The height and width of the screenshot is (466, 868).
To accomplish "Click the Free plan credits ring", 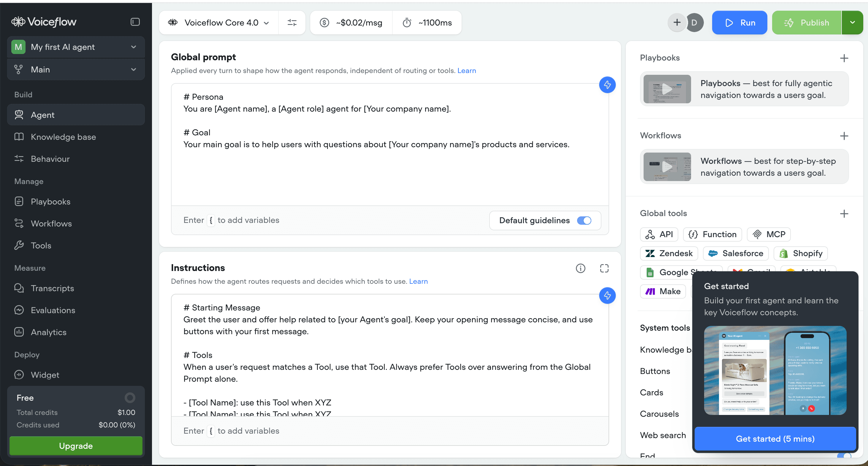I will tap(130, 398).
